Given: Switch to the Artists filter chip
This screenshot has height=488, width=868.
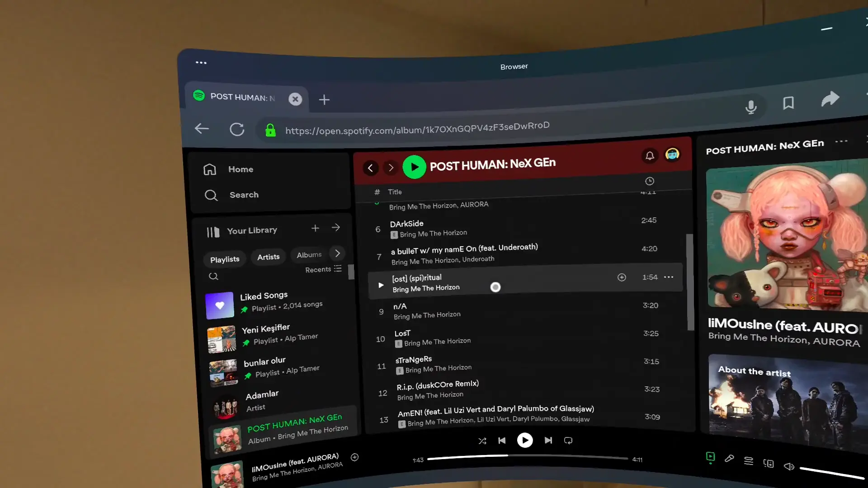Looking at the screenshot, I should (268, 257).
